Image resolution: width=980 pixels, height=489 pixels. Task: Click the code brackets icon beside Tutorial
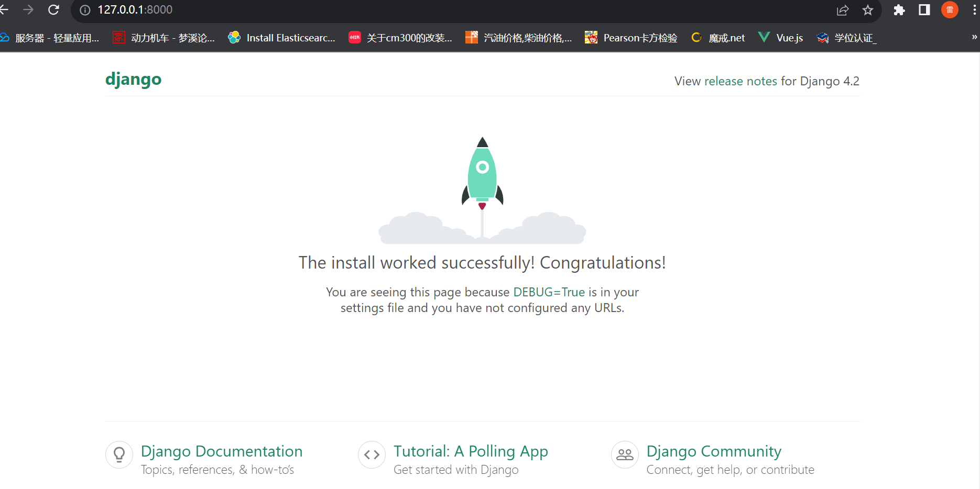[372, 454]
